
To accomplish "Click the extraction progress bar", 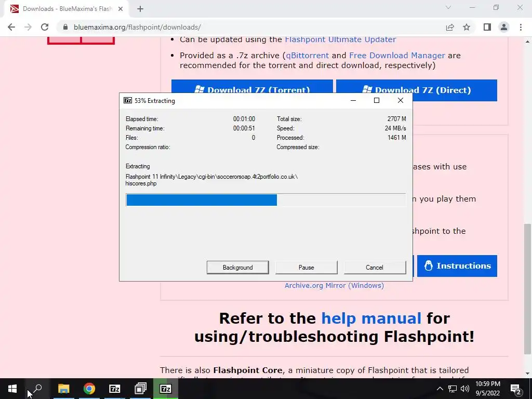I will tap(265, 200).
